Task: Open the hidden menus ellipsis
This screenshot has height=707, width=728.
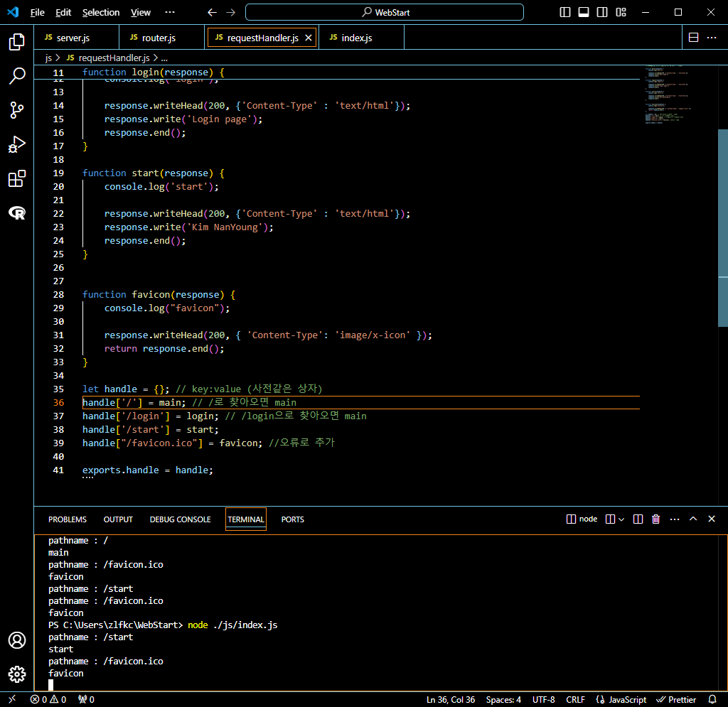Action: click(x=170, y=12)
